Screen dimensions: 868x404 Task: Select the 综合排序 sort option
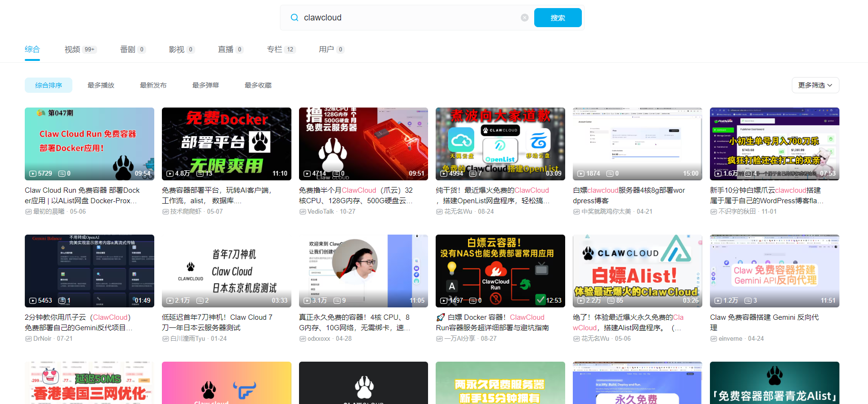(x=49, y=85)
